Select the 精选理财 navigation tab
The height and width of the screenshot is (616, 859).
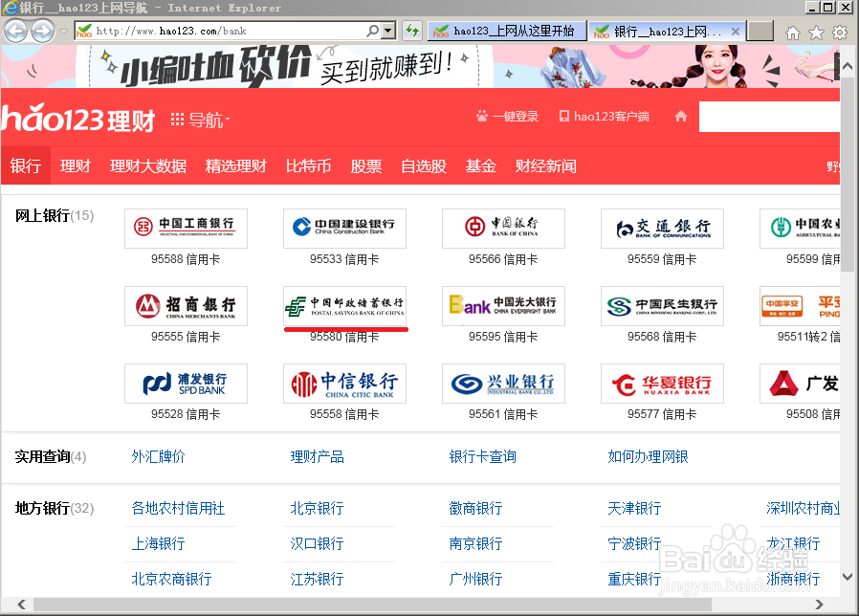click(x=235, y=165)
